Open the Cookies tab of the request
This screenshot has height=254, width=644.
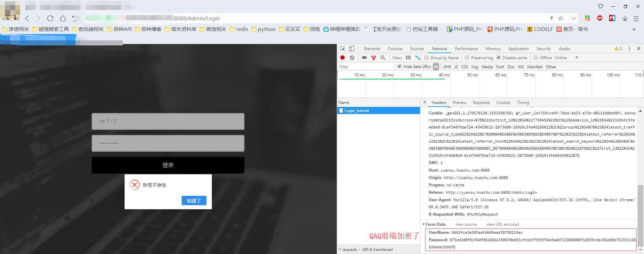(503, 103)
